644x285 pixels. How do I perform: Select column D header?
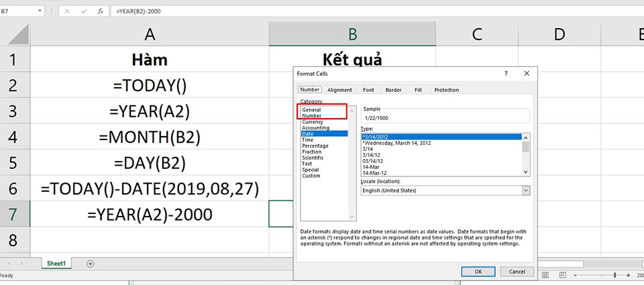559,34
